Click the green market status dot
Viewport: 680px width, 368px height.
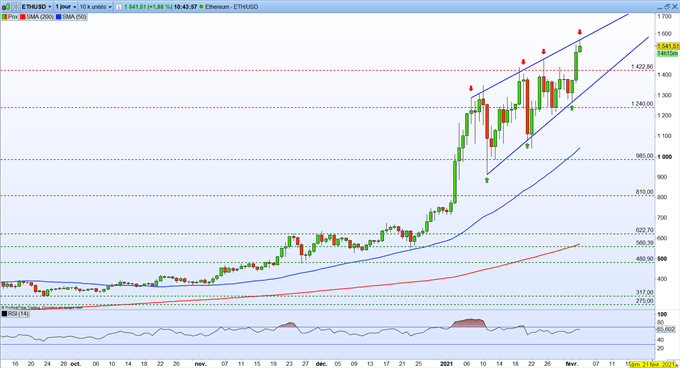click(201, 7)
